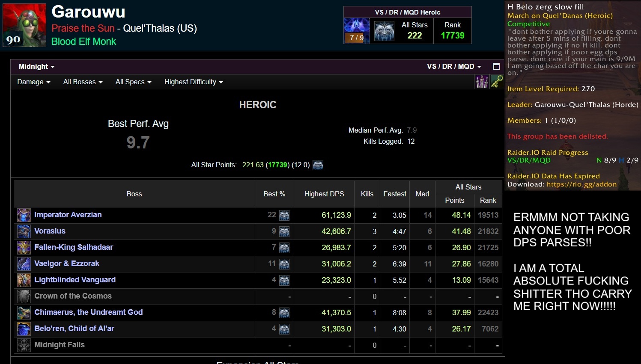Open the Vorasius boss link
This screenshot has width=641, height=364.
coord(50,231)
